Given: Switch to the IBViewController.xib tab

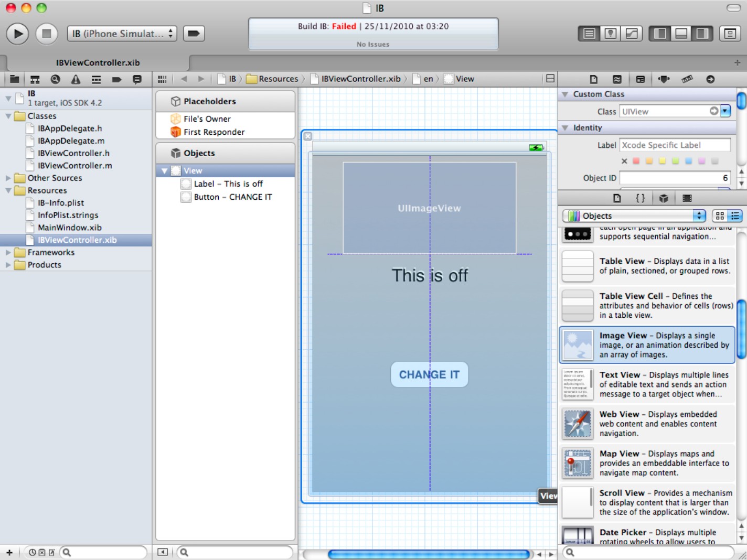Looking at the screenshot, I should [98, 62].
